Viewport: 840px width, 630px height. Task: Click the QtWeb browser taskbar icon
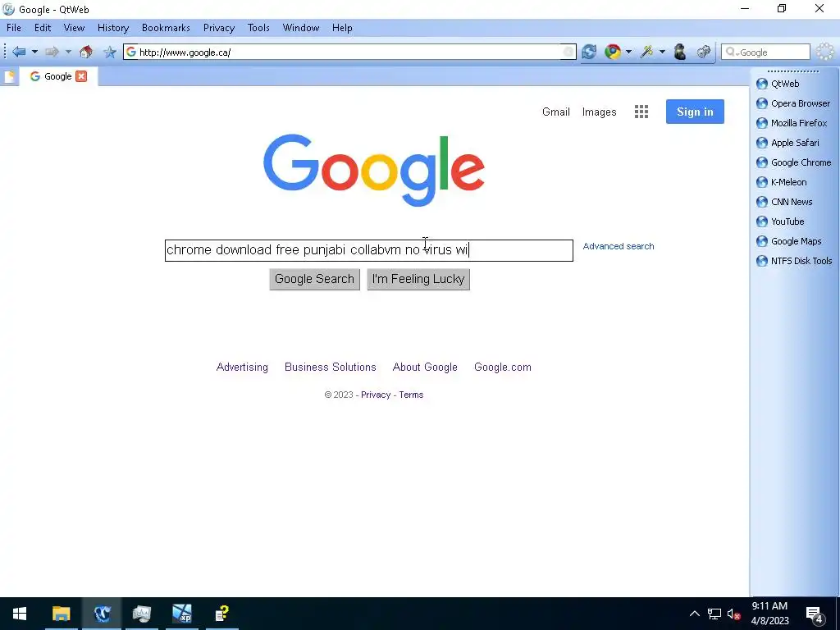102,614
